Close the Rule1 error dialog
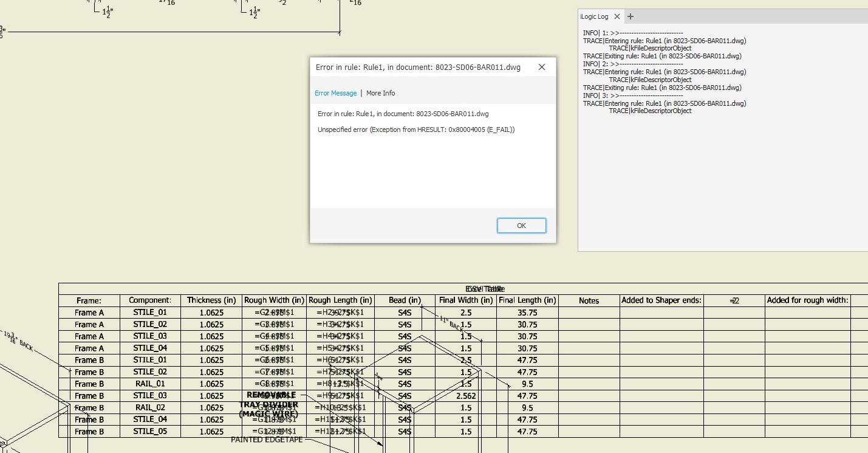This screenshot has height=453, width=868. point(541,67)
